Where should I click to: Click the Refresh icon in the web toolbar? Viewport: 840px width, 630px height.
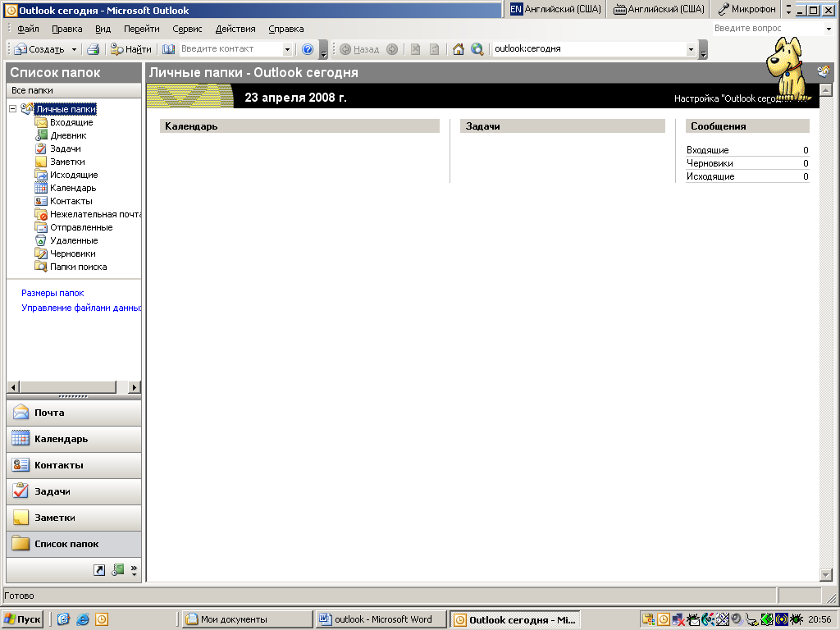point(435,49)
